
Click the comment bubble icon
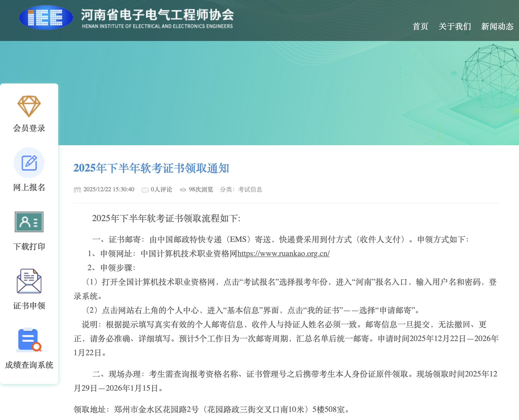point(145,190)
